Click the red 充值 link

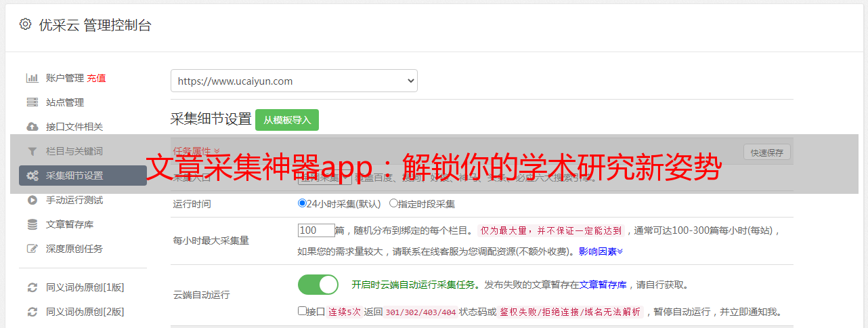(x=96, y=78)
